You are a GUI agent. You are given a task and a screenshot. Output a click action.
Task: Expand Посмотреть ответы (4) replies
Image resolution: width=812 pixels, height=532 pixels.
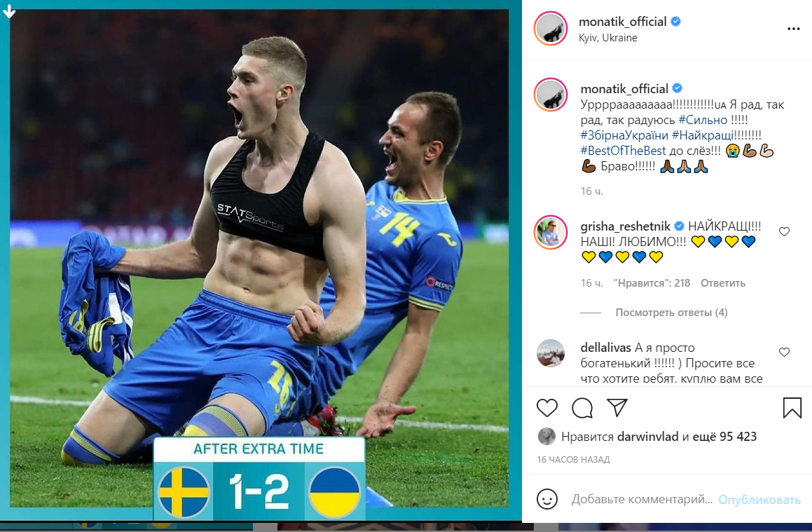tap(671, 313)
